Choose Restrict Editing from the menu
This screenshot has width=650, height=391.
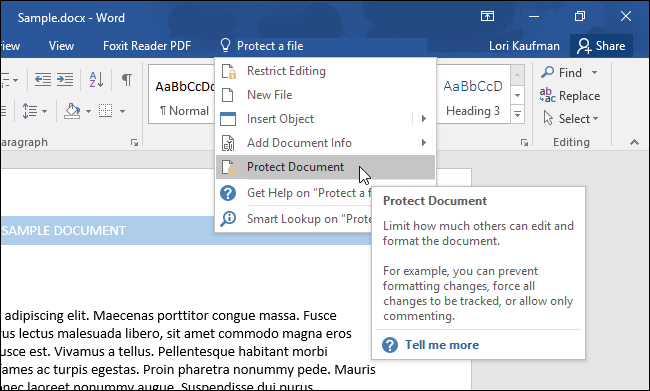325,71
